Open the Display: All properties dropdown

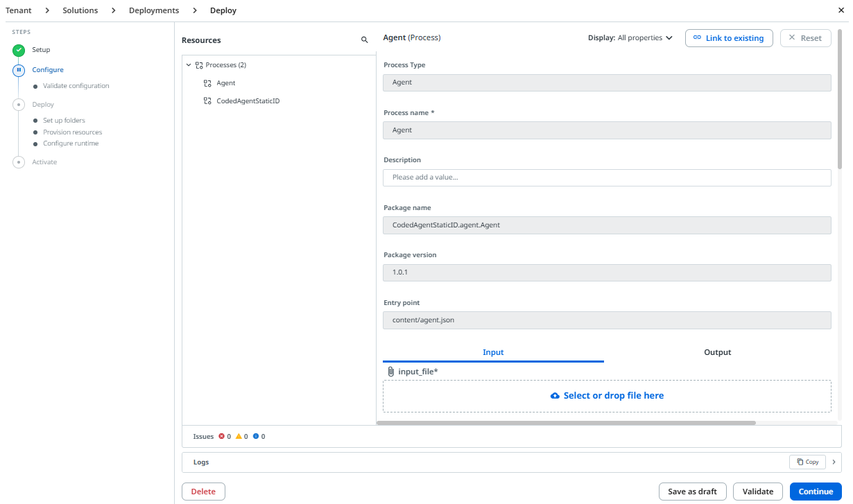tap(630, 38)
